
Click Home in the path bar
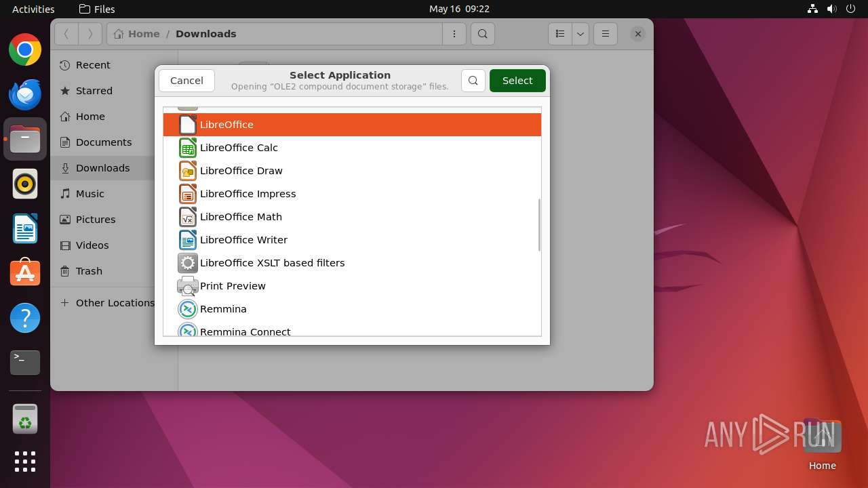pyautogui.click(x=137, y=34)
